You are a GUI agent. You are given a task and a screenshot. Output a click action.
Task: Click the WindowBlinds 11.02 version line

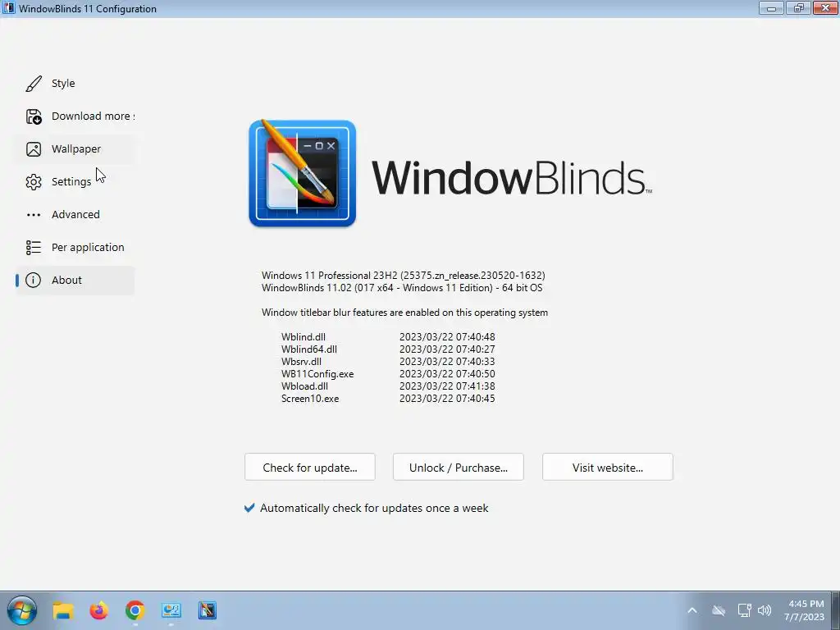[401, 288]
